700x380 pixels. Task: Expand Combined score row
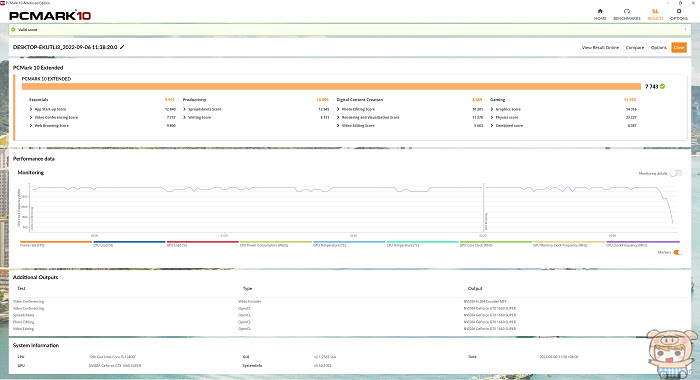[x=492, y=126]
